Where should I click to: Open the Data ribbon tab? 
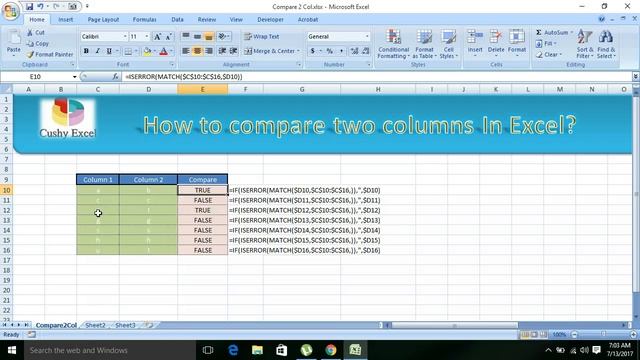click(x=177, y=20)
